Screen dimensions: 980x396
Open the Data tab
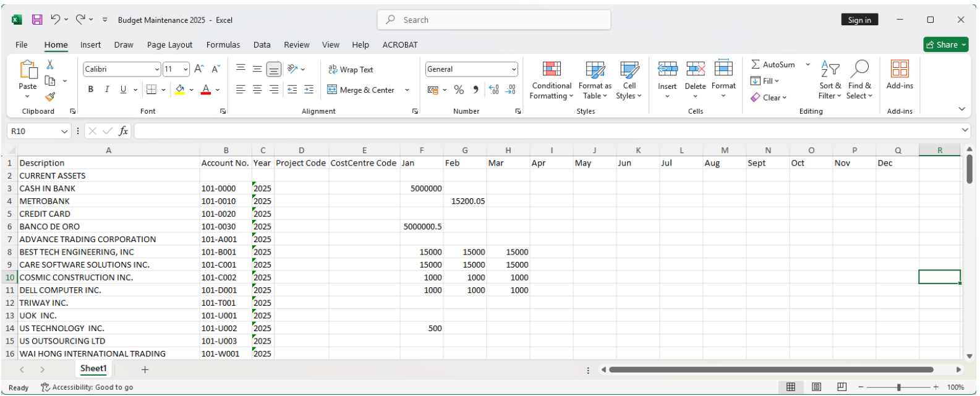[x=262, y=44]
